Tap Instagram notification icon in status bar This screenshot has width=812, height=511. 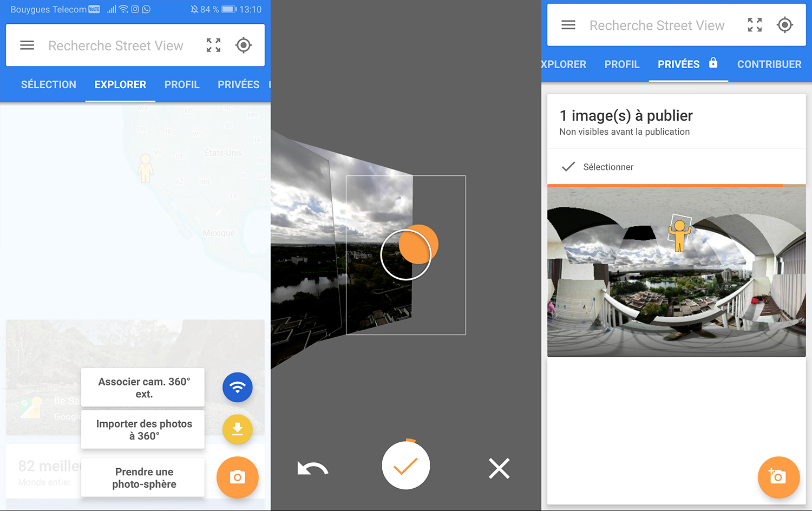click(x=135, y=9)
